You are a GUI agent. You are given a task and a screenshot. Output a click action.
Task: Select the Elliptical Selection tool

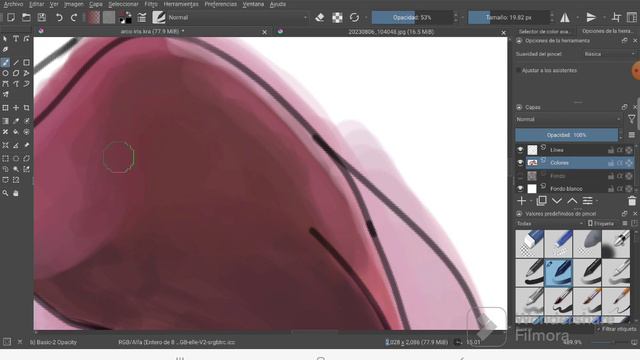click(16, 158)
